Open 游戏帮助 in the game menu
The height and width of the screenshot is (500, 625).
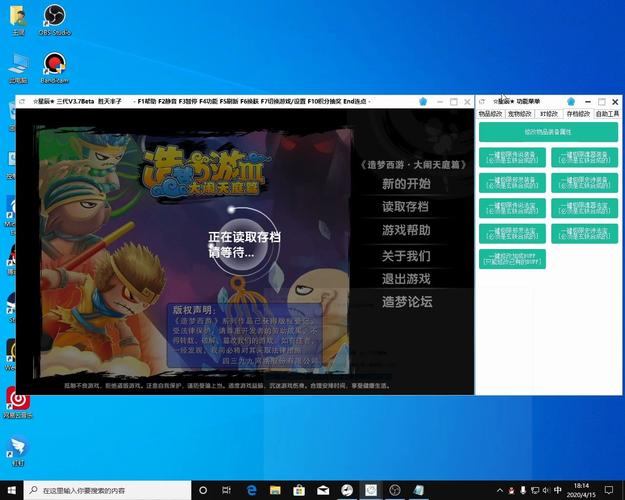406,230
